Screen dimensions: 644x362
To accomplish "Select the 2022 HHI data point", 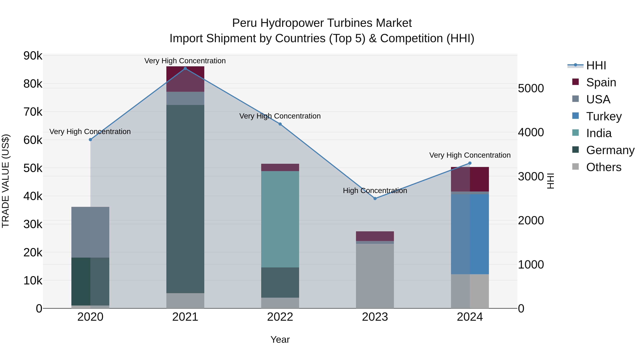I will pos(280,124).
